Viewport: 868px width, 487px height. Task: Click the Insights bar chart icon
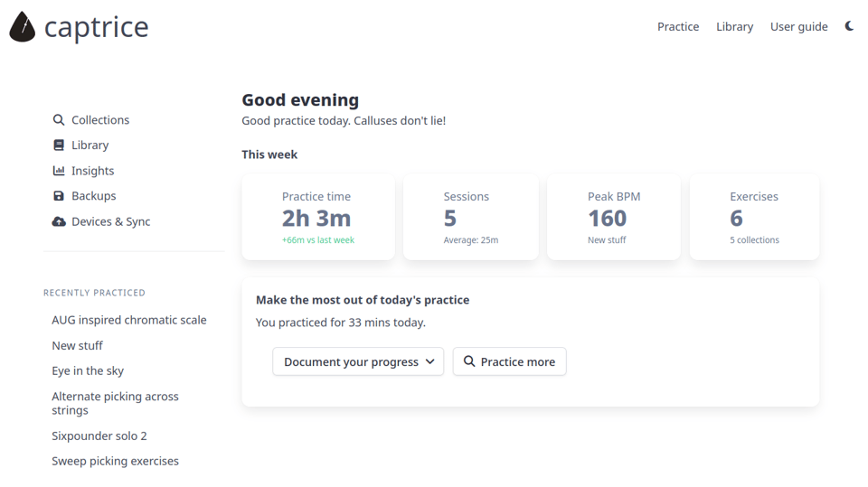[x=59, y=171]
